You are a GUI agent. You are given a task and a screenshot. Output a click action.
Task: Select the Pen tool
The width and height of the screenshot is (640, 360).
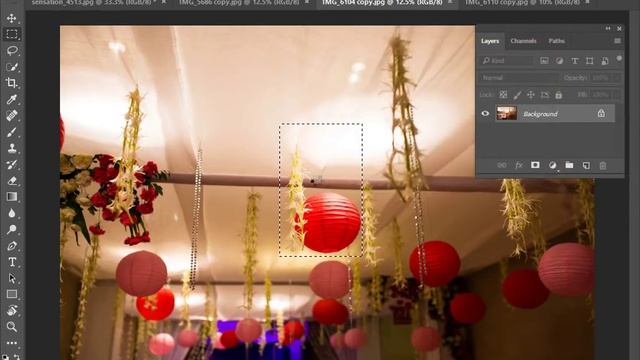[11, 246]
